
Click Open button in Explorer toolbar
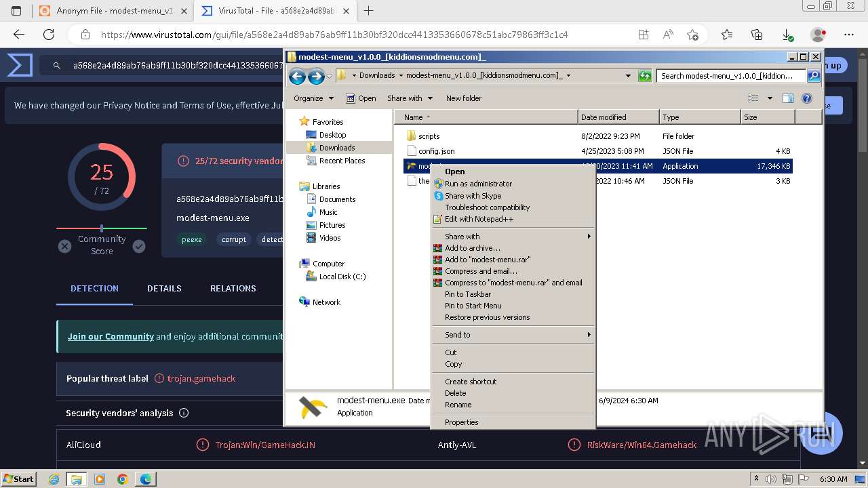click(x=361, y=98)
